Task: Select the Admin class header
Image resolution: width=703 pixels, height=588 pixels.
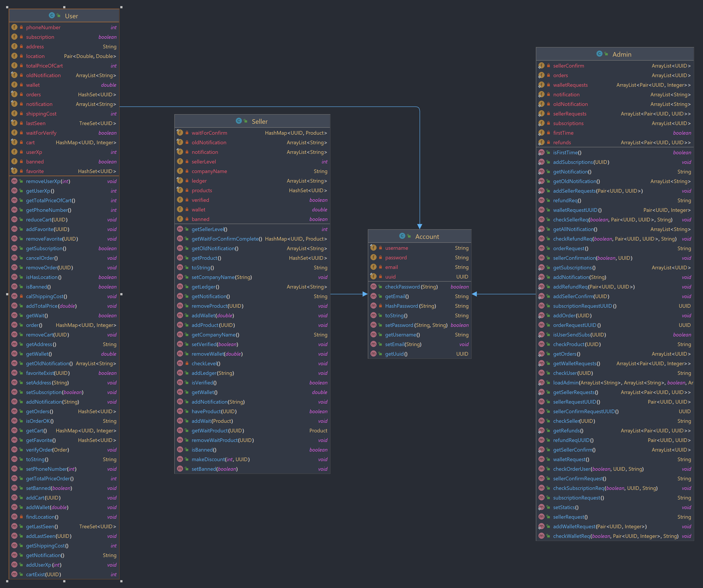Action: point(622,54)
